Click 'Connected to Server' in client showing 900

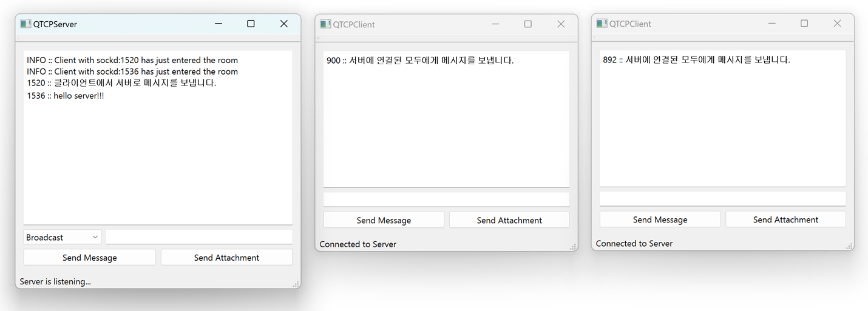[x=358, y=244]
